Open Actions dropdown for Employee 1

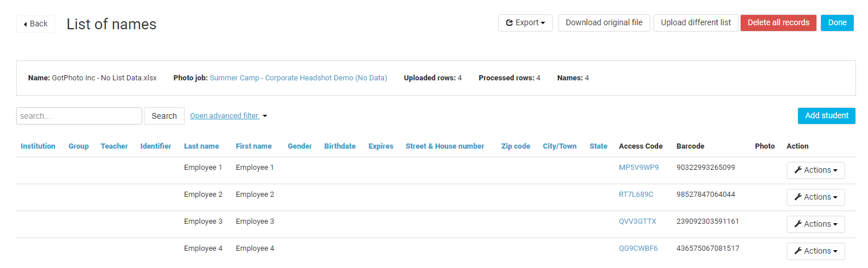(815, 170)
